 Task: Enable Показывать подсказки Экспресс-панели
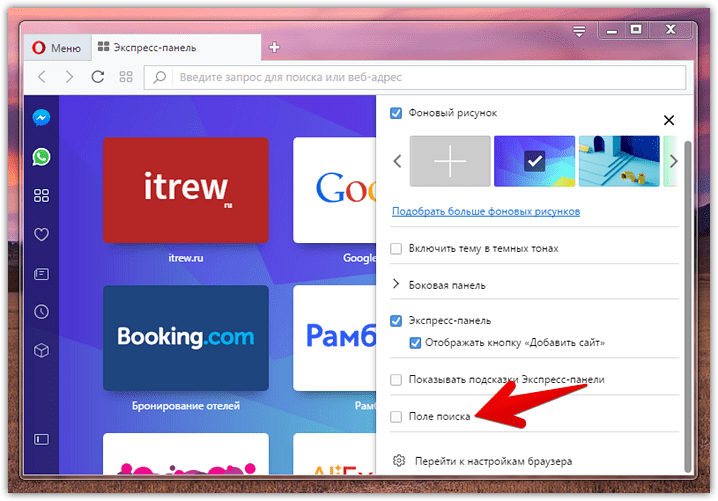coord(396,380)
